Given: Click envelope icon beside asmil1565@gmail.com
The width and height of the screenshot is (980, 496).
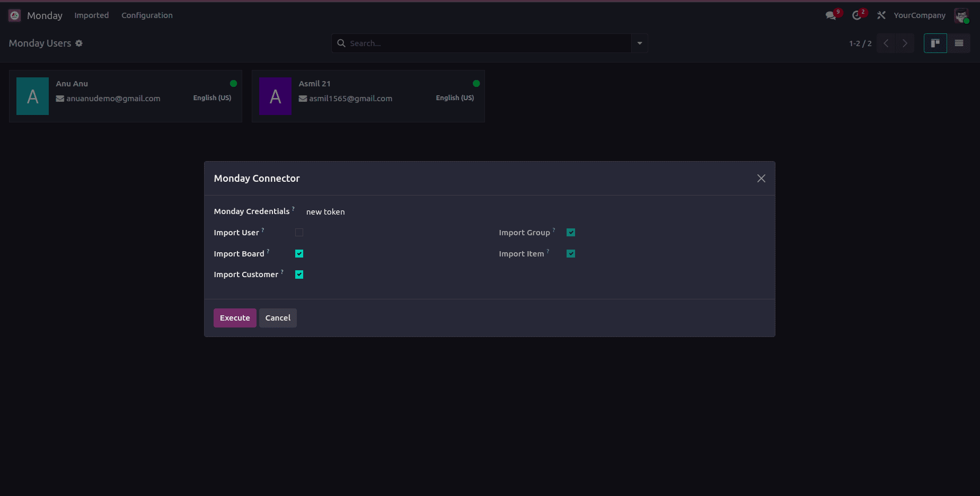Looking at the screenshot, I should [303, 99].
